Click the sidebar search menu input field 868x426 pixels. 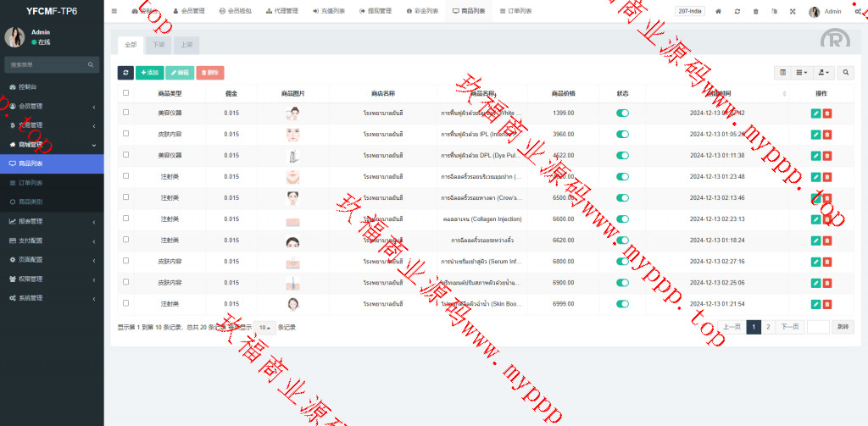pyautogui.click(x=47, y=64)
